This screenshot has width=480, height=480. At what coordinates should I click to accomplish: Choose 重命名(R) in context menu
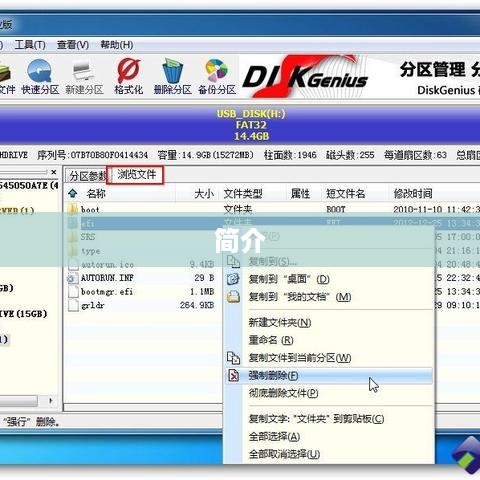coord(329,340)
